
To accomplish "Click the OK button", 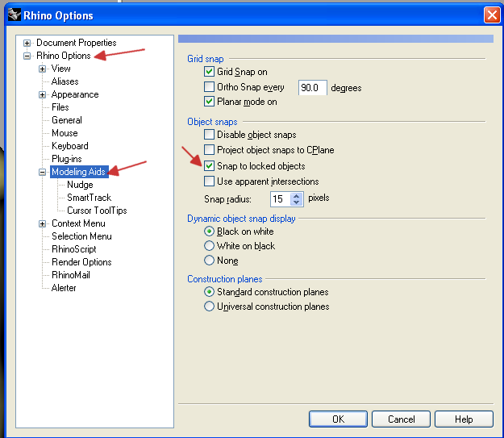I will pyautogui.click(x=338, y=419).
